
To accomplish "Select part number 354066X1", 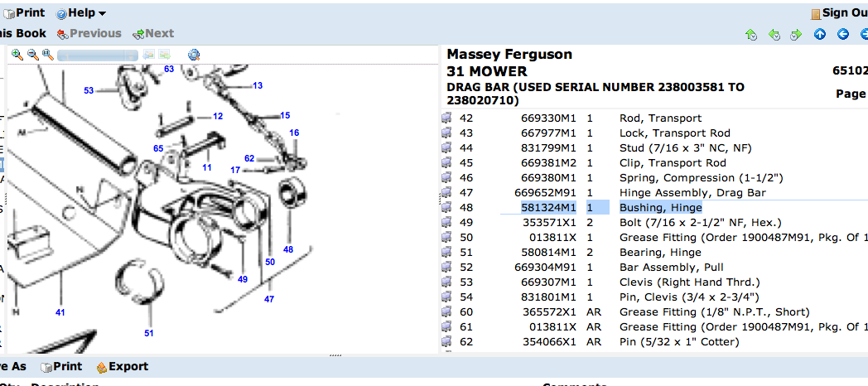I will (550, 342).
